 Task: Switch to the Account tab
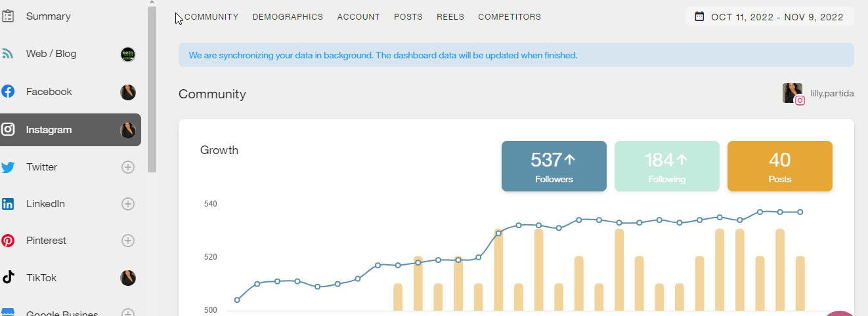pos(358,17)
